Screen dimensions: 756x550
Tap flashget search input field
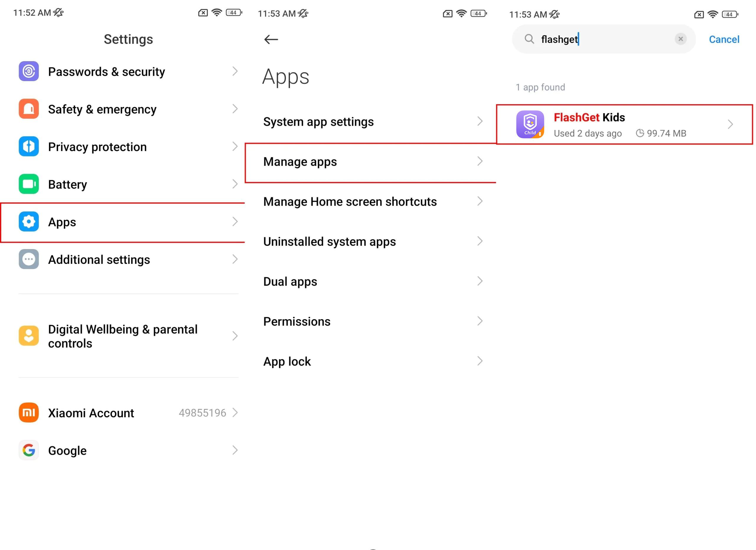pos(601,39)
